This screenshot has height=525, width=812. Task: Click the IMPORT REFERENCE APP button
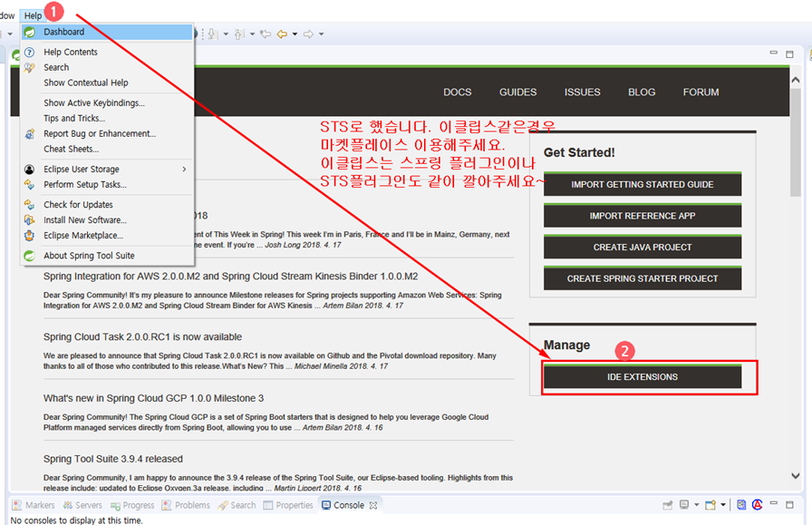(643, 216)
